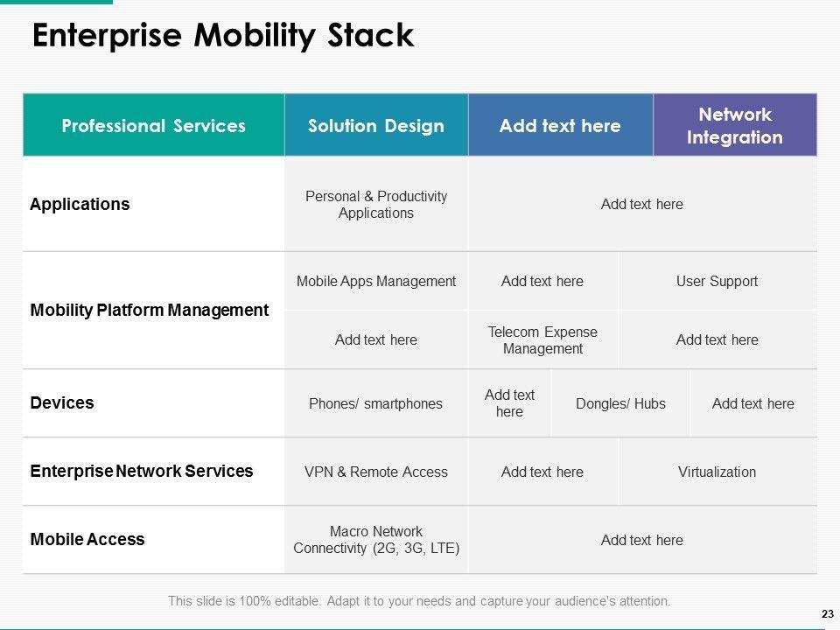This screenshot has height=630, width=840.
Task: Click the Mobility Platform Management label
Action: pos(150,310)
